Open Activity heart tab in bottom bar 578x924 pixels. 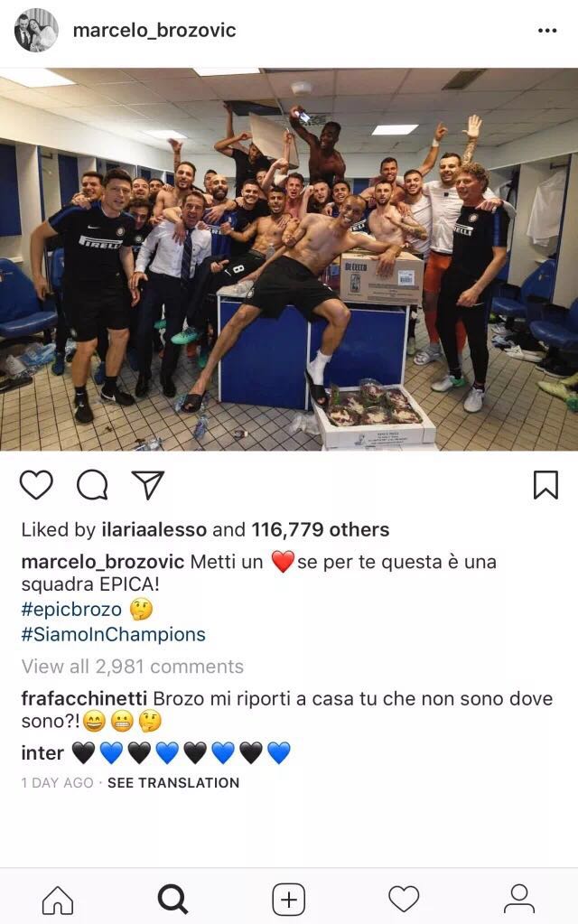[404, 900]
